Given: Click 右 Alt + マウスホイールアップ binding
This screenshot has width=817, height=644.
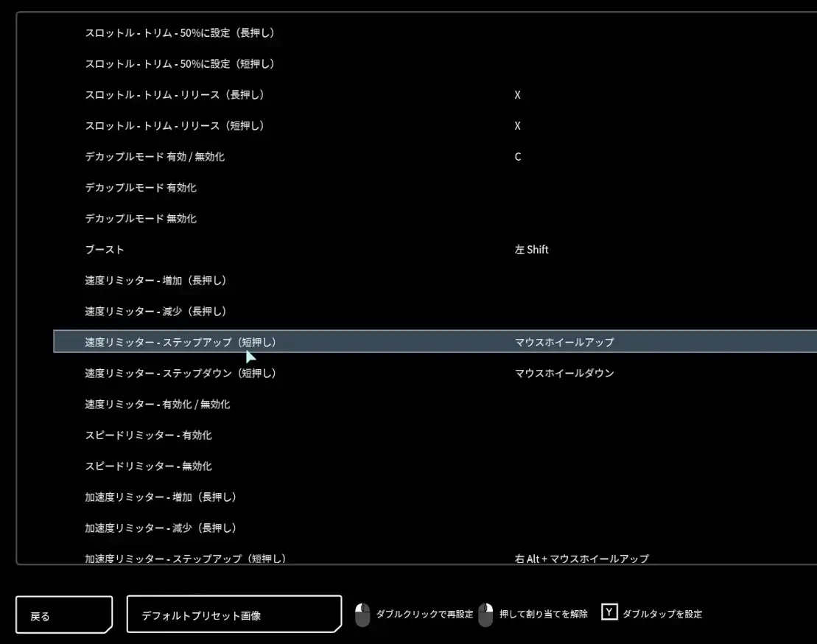Looking at the screenshot, I should point(581,559).
